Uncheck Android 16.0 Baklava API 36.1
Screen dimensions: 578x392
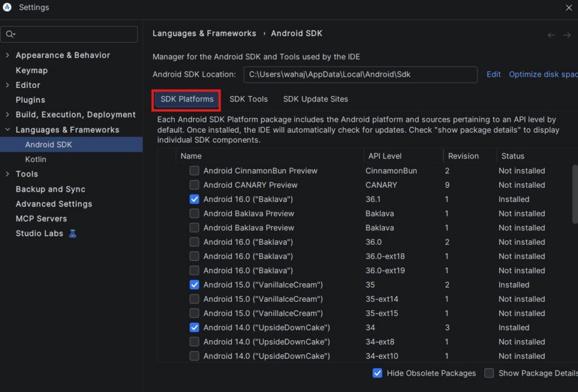tap(194, 199)
